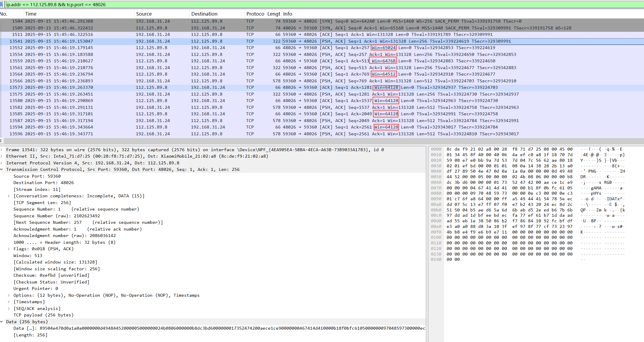
Task: Click the display filter bookmark icon
Action: [2, 4]
